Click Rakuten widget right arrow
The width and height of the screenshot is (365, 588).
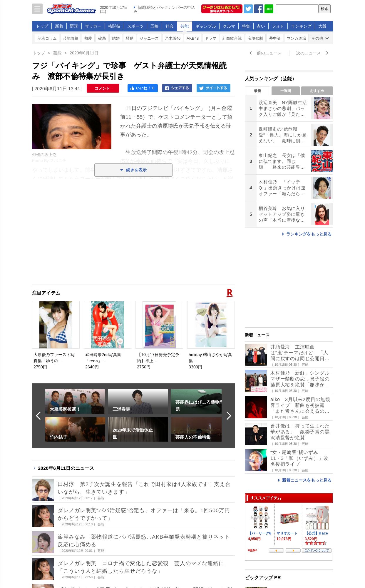tap(293, 551)
